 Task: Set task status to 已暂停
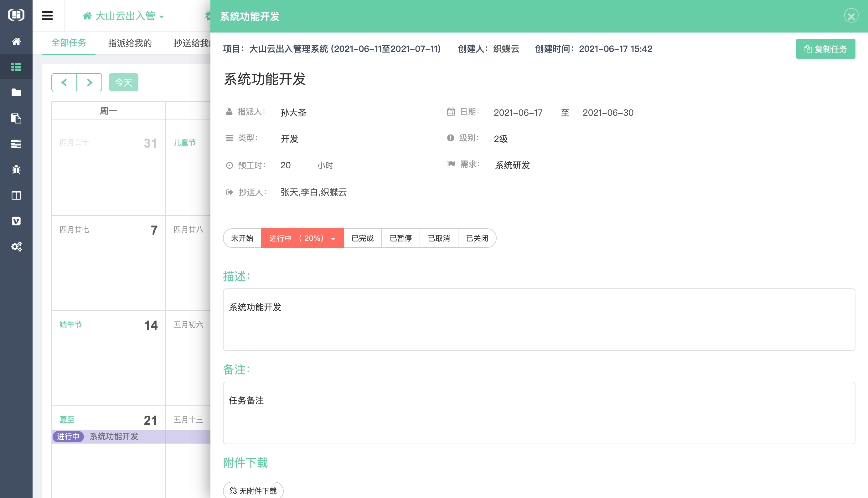(x=400, y=238)
